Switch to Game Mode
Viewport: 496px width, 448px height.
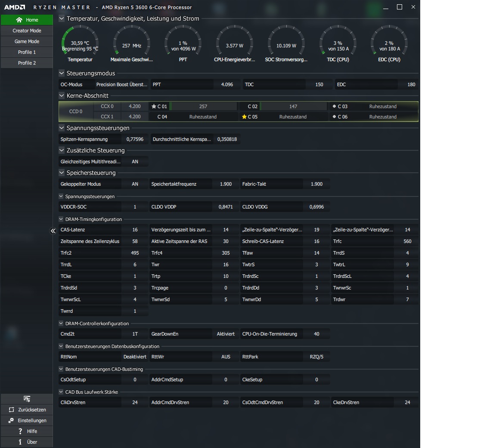coord(27,41)
